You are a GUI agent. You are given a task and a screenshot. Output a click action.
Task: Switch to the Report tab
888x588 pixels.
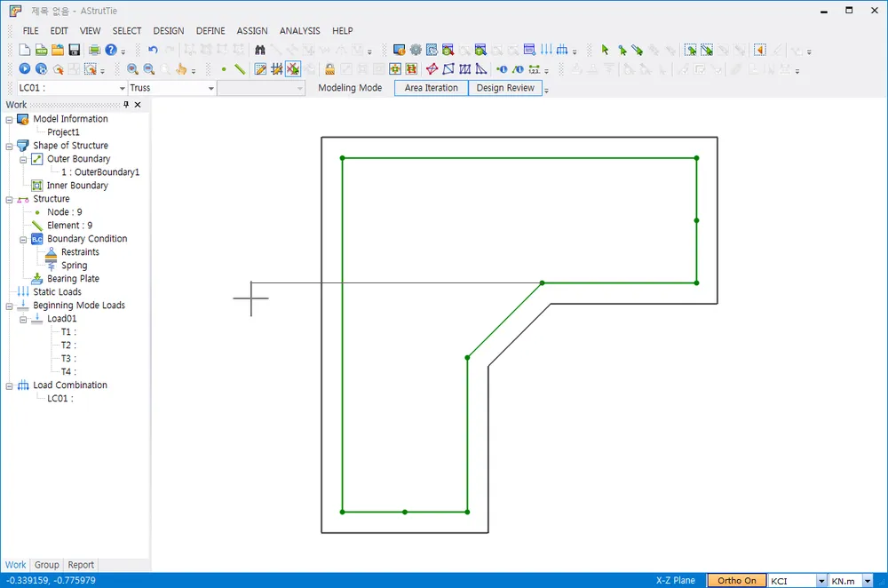click(x=81, y=565)
